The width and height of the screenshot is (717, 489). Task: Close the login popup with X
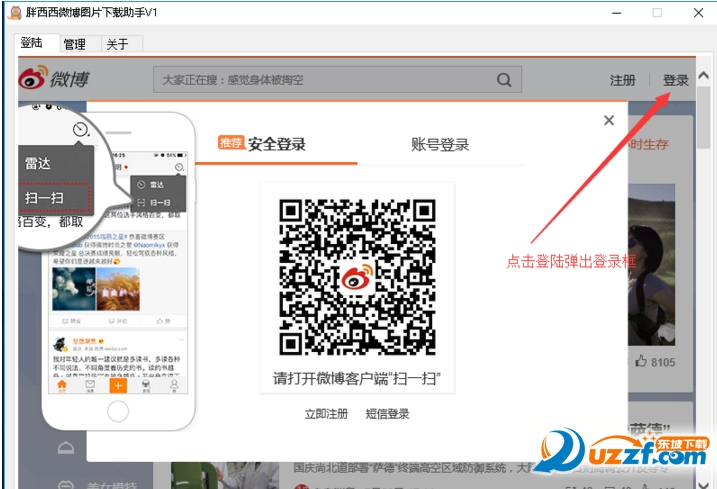point(609,120)
